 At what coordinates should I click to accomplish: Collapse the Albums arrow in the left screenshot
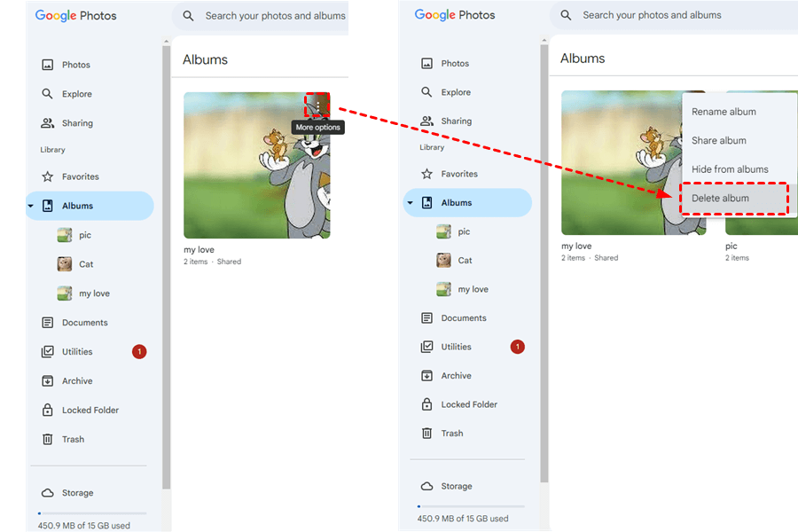point(30,207)
